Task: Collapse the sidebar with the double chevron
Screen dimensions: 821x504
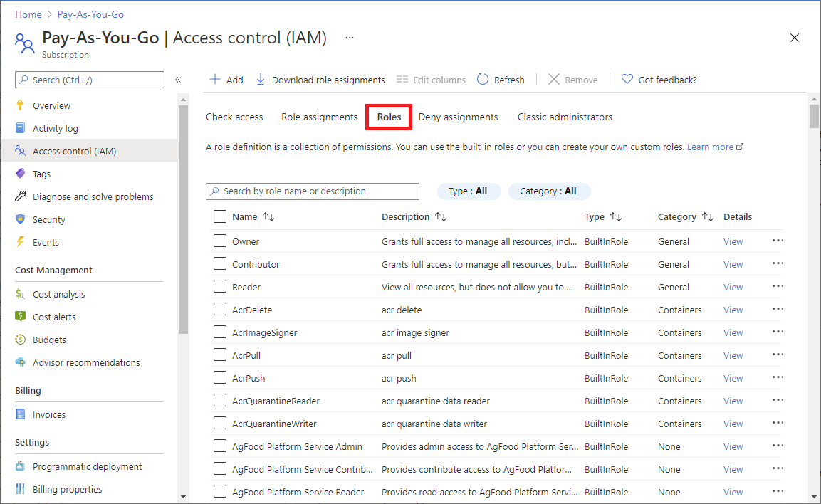Action: (177, 80)
